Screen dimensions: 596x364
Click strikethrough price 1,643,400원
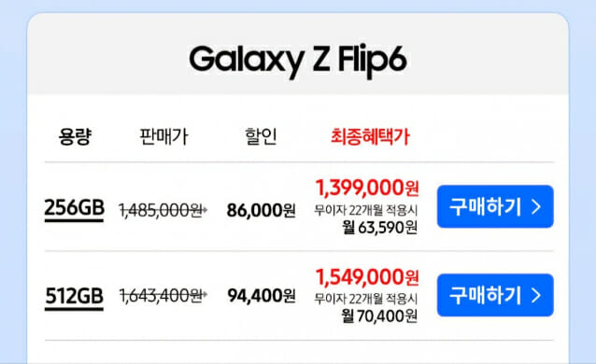click(x=163, y=295)
